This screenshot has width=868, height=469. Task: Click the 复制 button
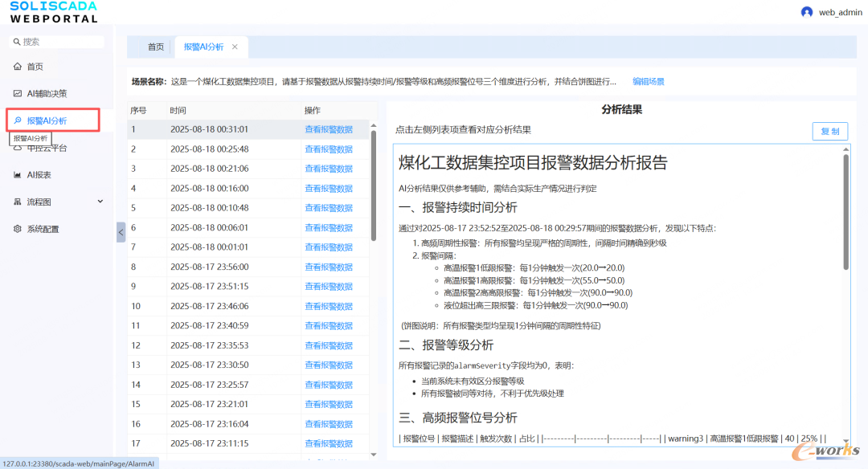829,131
